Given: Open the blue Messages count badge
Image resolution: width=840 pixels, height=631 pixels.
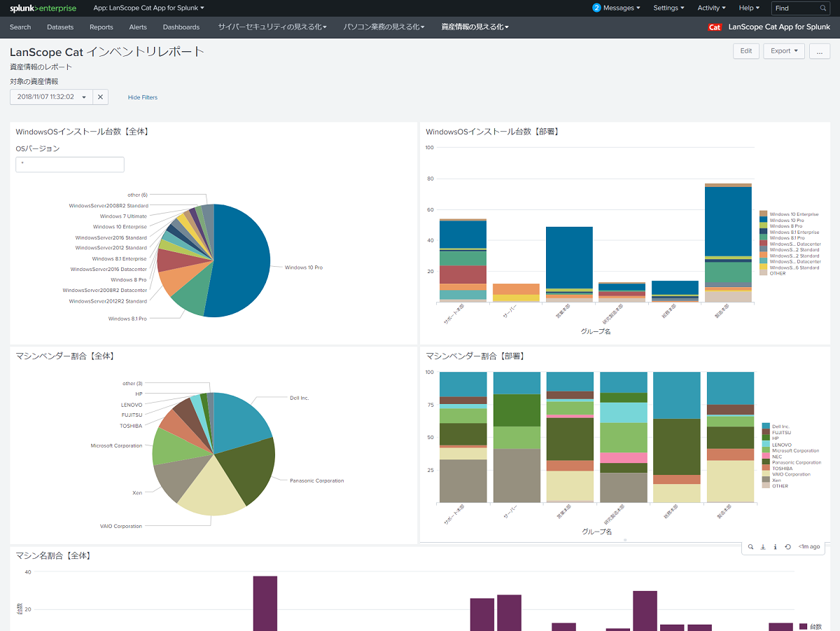Looking at the screenshot, I should pos(596,8).
